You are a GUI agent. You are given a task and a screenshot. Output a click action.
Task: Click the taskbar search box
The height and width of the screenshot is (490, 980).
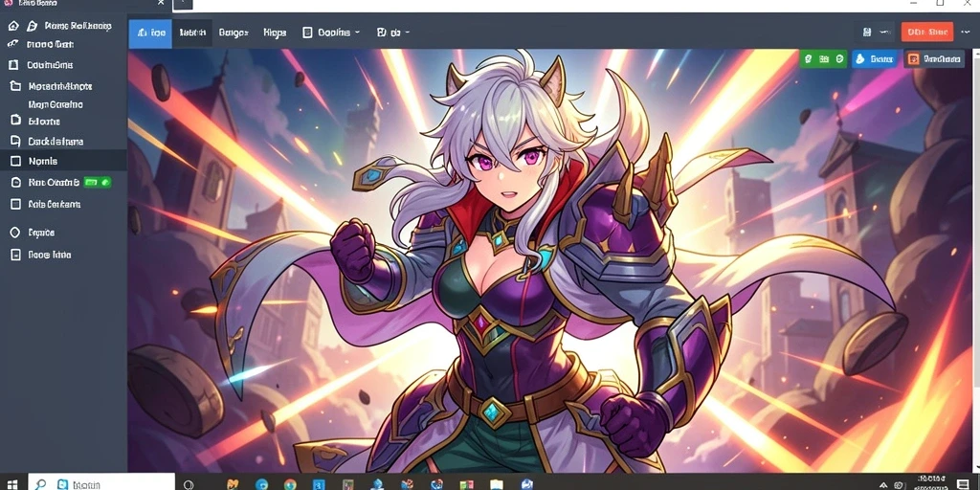pos(103,483)
